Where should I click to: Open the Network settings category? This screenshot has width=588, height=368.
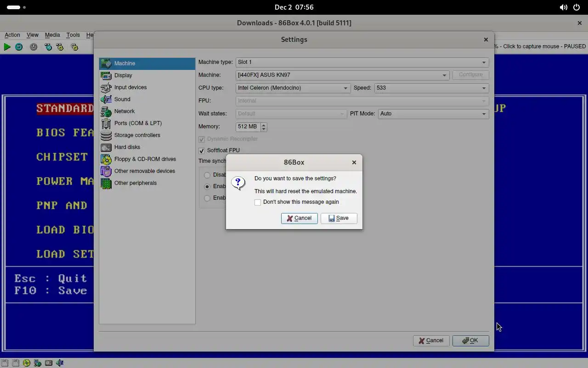147,111
